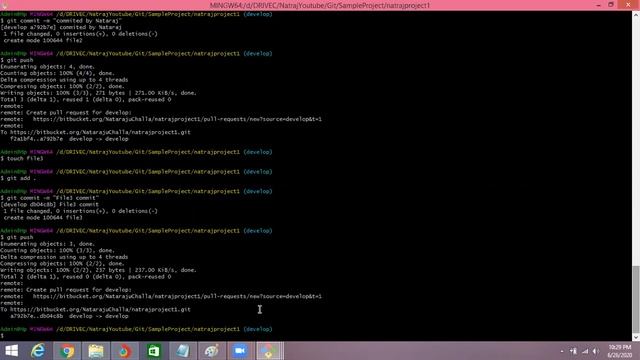Click the active Git Bash taskbar icon
This screenshot has width=640, height=360.
[269, 351]
